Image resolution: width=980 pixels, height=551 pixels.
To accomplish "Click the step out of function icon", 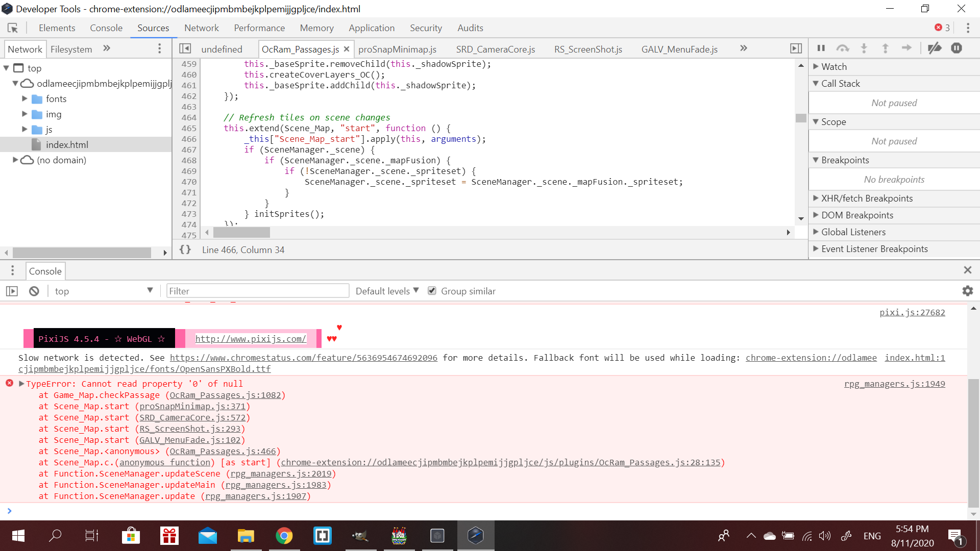I will [x=886, y=48].
